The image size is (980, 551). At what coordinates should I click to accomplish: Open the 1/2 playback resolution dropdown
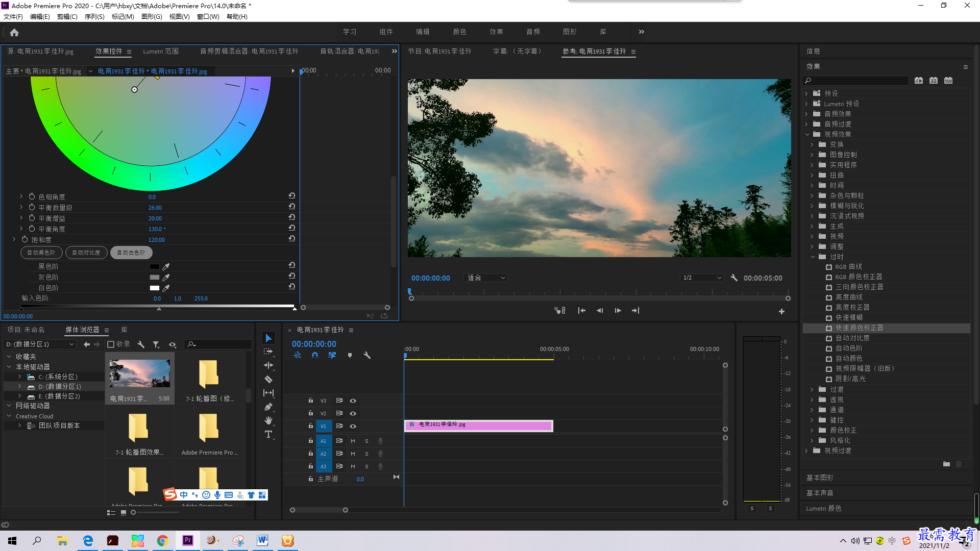click(702, 278)
